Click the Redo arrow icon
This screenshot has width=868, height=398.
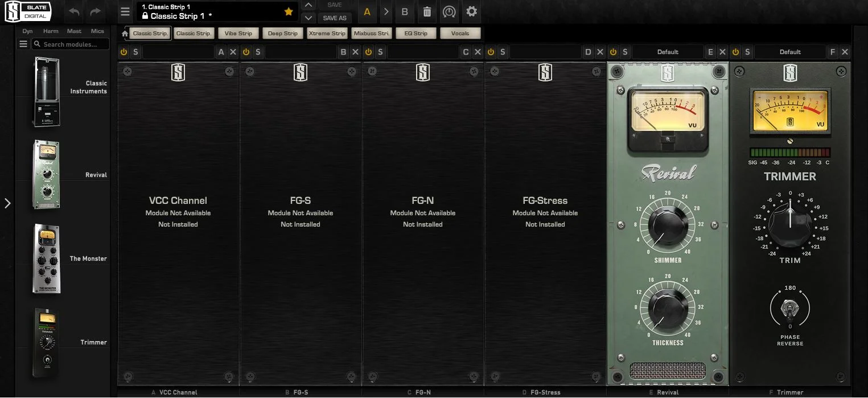point(95,11)
